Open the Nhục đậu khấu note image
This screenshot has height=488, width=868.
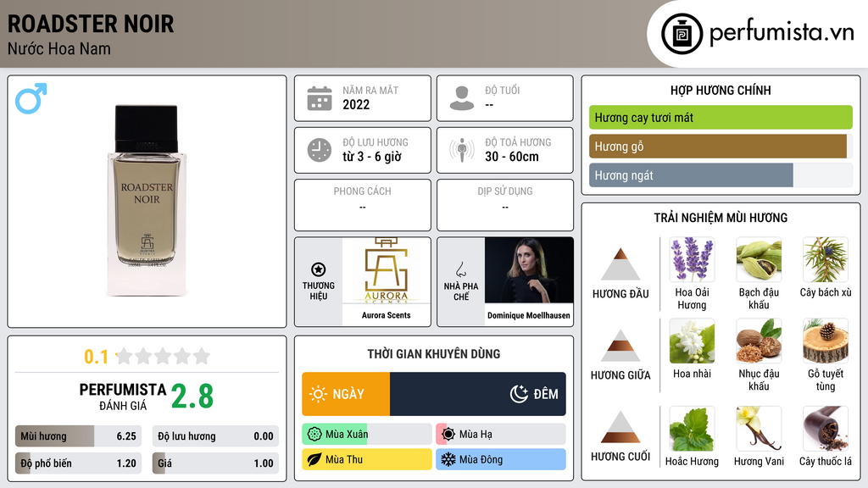click(759, 341)
